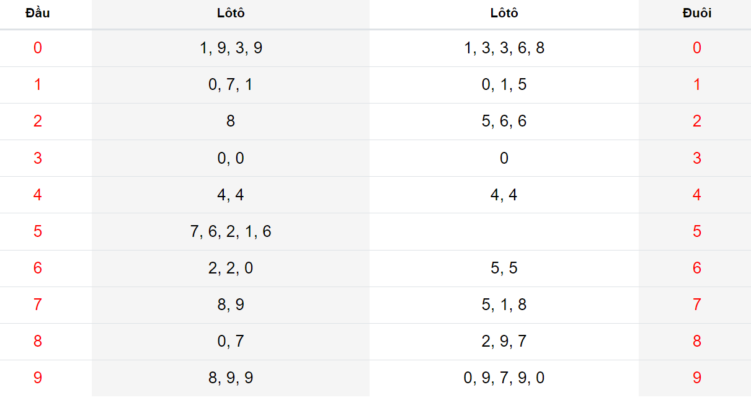Image resolution: width=751 pixels, height=400 pixels.
Task: Click the cell reading 2, 2, 0
Action: click(x=230, y=268)
